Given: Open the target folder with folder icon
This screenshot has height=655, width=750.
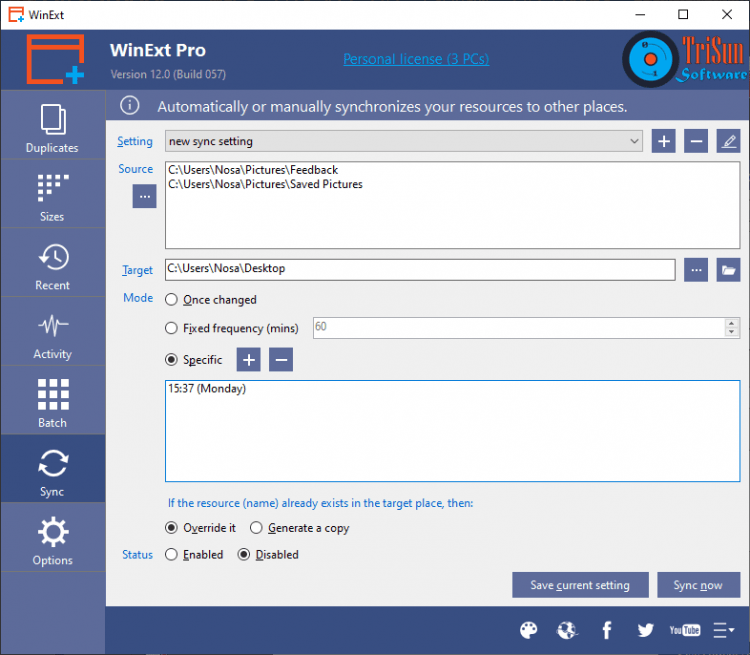Looking at the screenshot, I should [728, 269].
